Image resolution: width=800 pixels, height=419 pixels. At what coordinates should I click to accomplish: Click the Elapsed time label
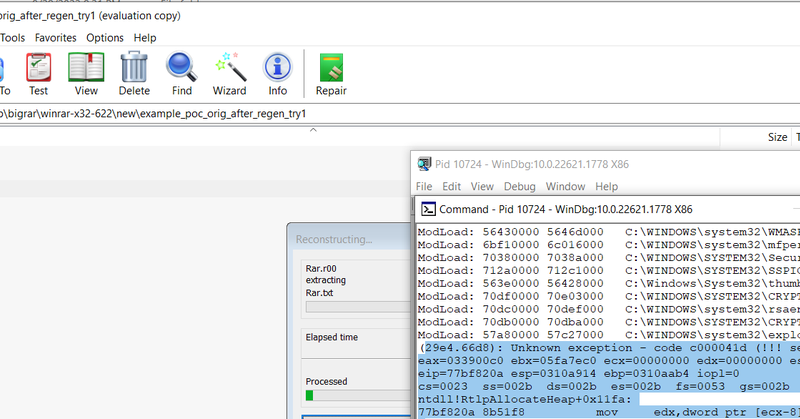coord(332,337)
